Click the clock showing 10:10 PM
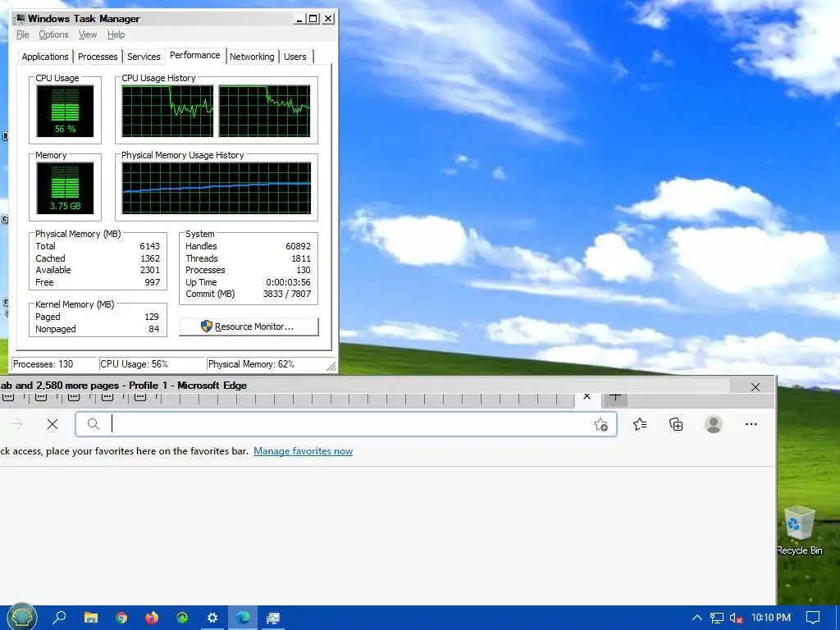Screen dimensions: 840x630 (771, 617)
